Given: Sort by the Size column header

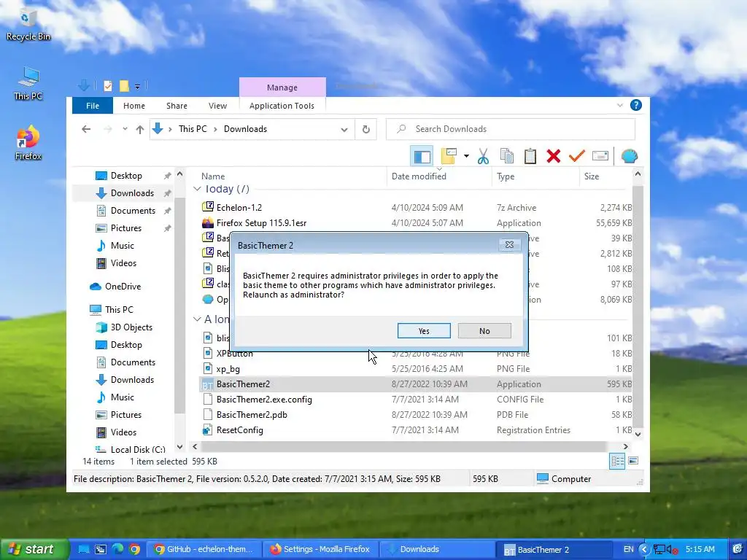Looking at the screenshot, I should point(605,176).
